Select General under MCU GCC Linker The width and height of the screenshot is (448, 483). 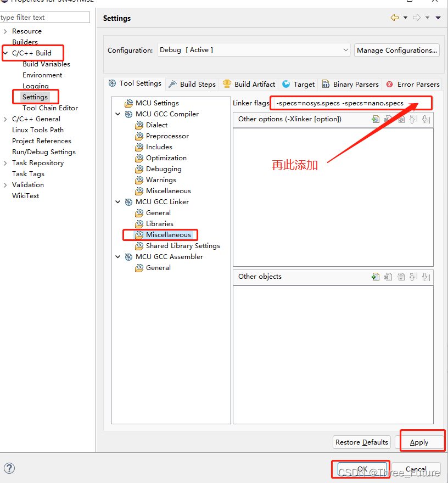158,213
